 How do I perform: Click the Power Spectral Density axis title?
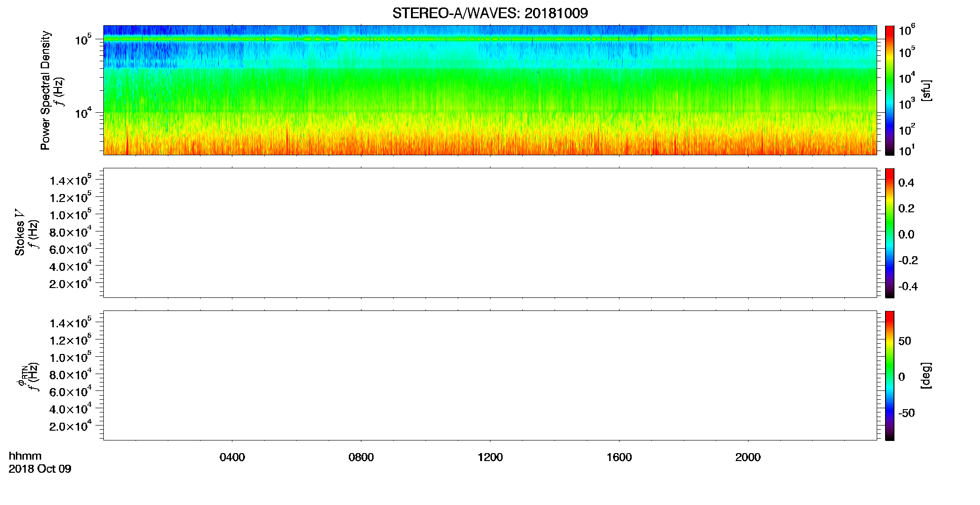[x=45, y=90]
